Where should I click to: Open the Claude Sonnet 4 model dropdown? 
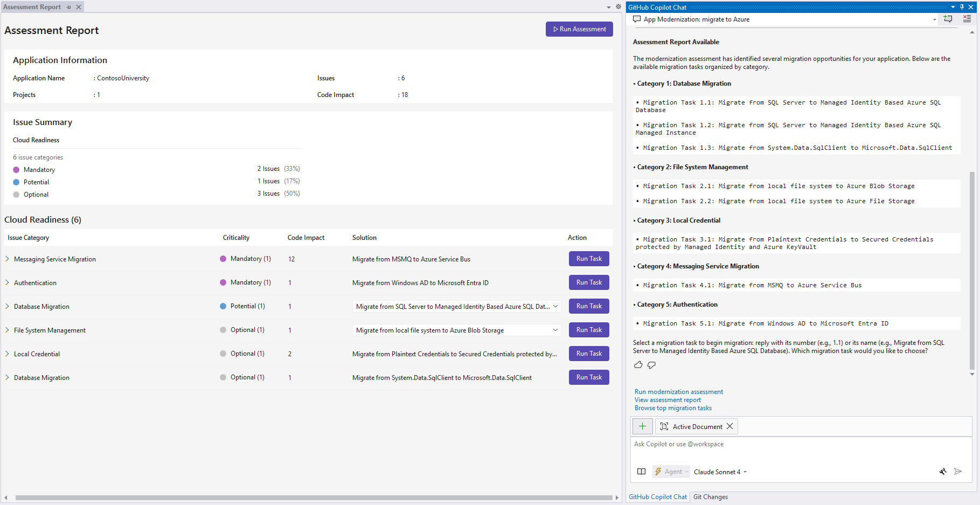click(x=718, y=472)
